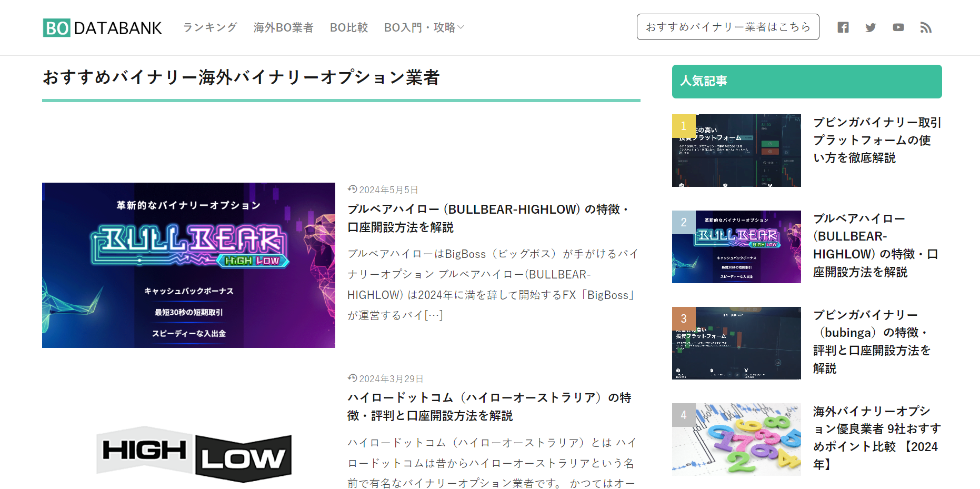The height and width of the screenshot is (489, 980).
Task: Open 海外バイナリーオプション優良業者 9社 sidebar link
Action: (x=876, y=437)
